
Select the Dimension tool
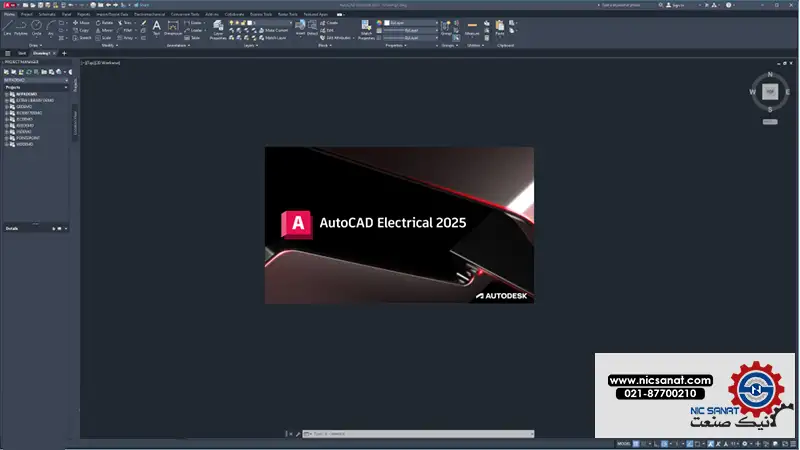click(173, 28)
